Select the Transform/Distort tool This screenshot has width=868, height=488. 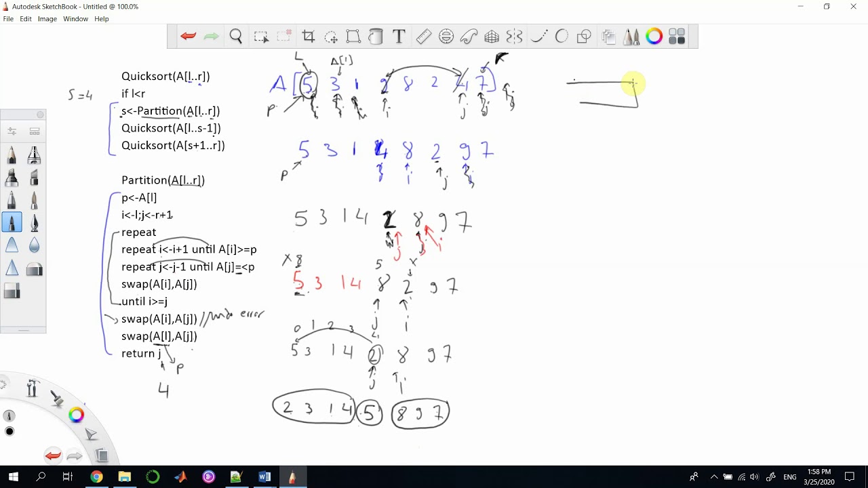pos(353,37)
